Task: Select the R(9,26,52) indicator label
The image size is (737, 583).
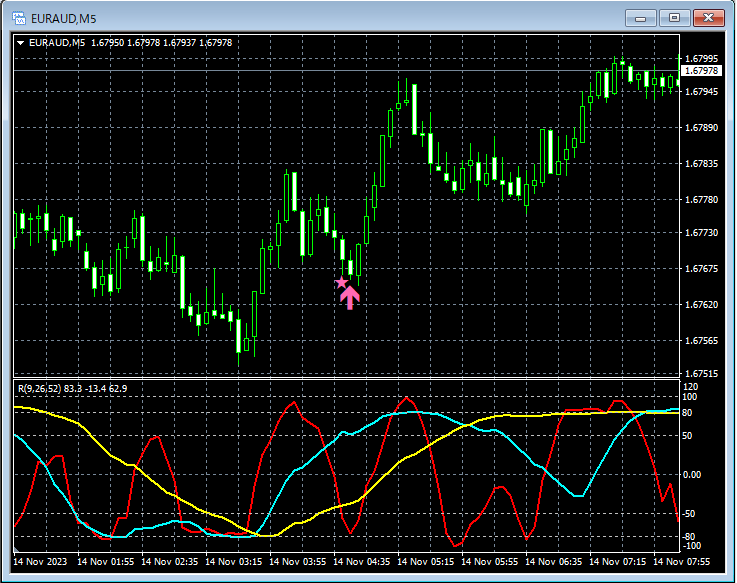Action: click(72, 389)
